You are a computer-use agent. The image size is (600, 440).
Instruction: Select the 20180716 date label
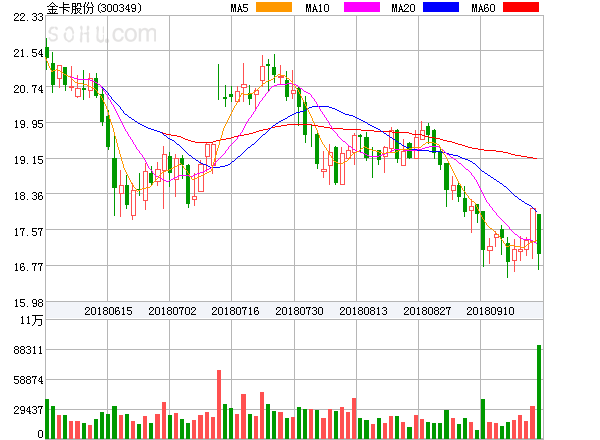[235, 311]
